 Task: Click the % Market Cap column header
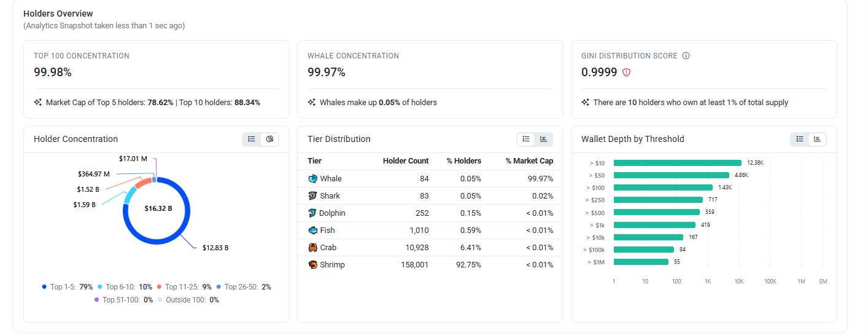coord(529,161)
